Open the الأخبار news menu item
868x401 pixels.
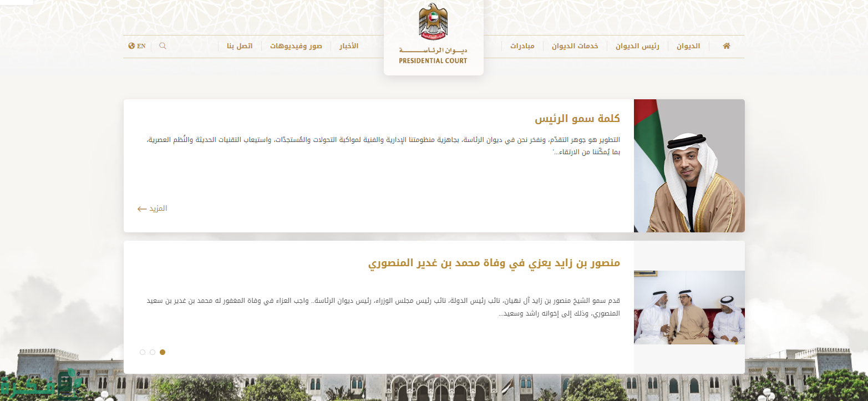(349, 46)
